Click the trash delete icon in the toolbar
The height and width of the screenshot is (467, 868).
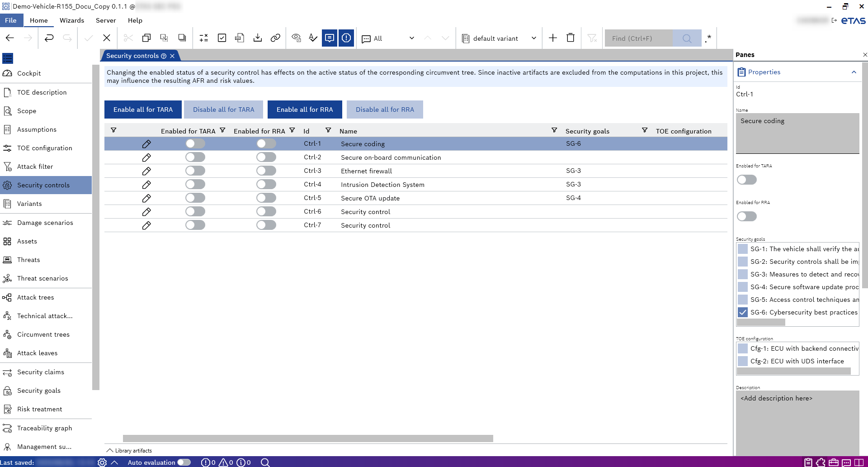(x=571, y=38)
